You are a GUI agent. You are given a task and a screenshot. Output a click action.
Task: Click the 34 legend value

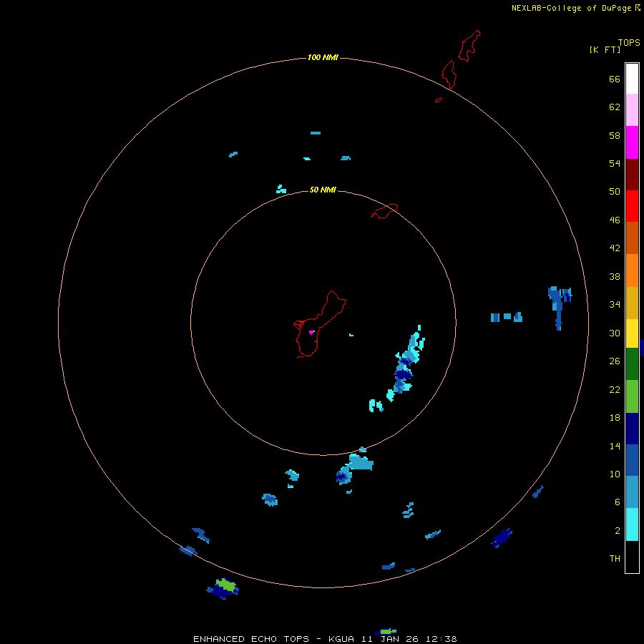click(x=615, y=305)
